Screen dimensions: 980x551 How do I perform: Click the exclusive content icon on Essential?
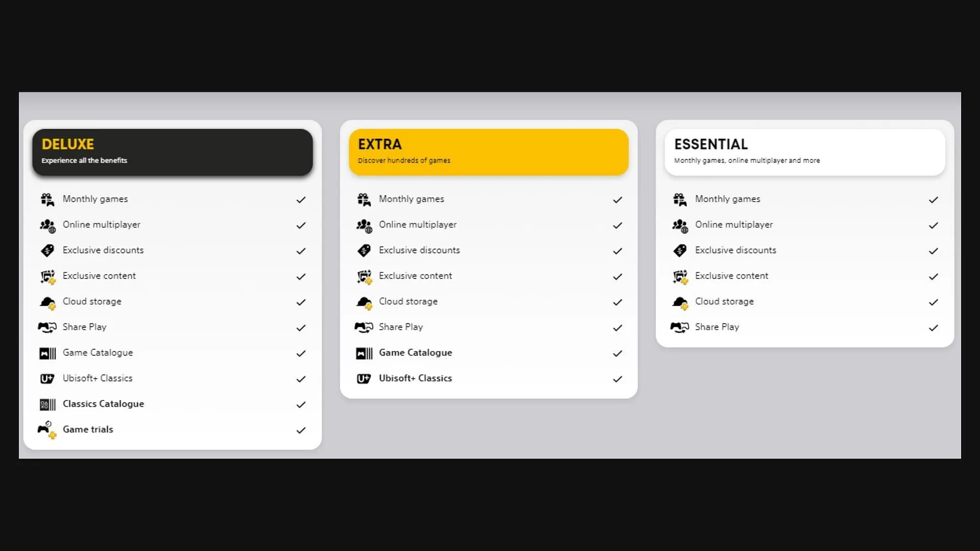[x=679, y=275]
